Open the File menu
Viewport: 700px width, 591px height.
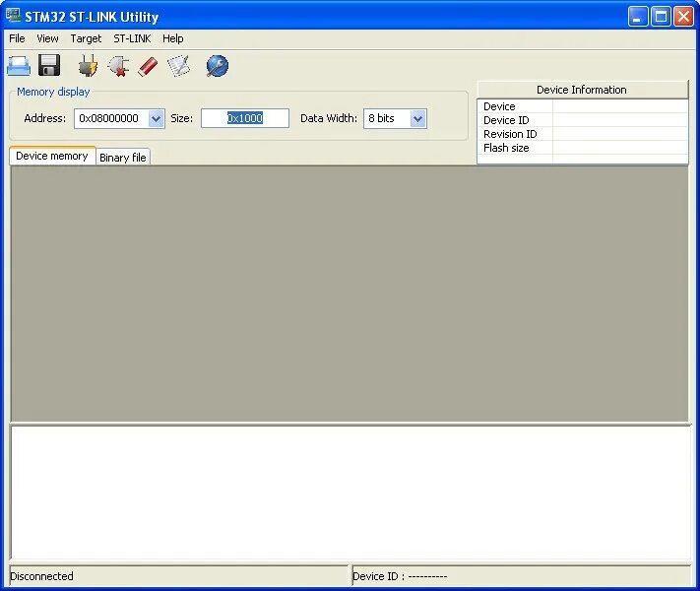point(17,38)
